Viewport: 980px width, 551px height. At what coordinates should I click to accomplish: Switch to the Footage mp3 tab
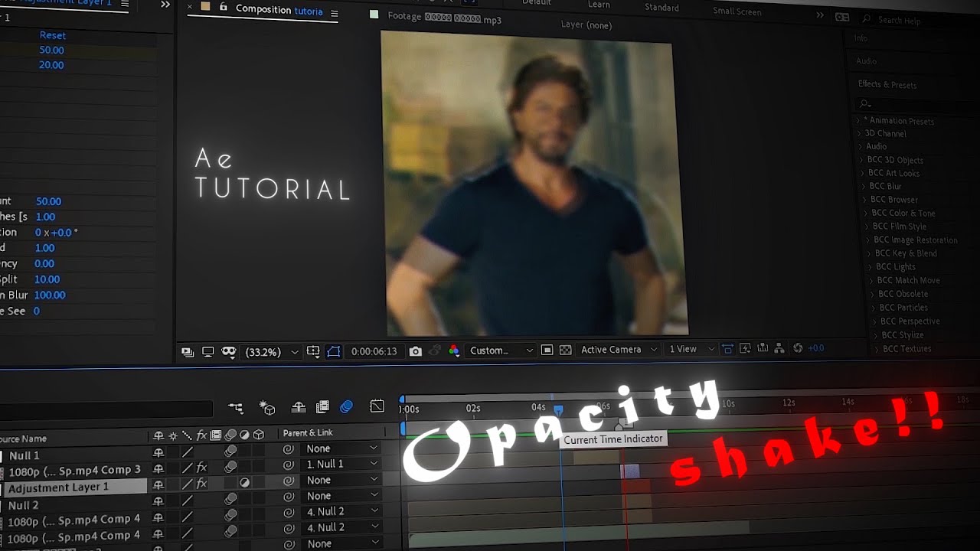(x=444, y=18)
